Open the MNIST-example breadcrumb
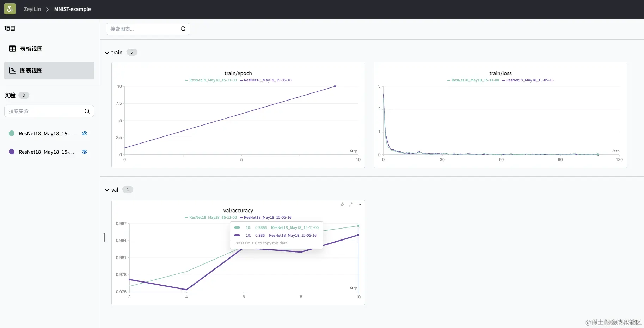The height and width of the screenshot is (328, 644). (x=72, y=9)
